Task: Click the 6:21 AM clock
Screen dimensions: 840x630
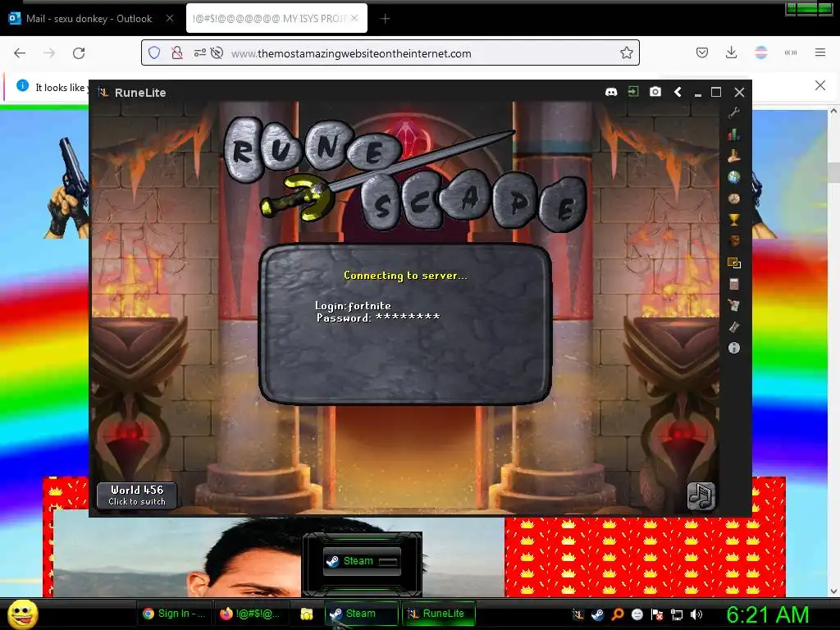Action: point(768,614)
